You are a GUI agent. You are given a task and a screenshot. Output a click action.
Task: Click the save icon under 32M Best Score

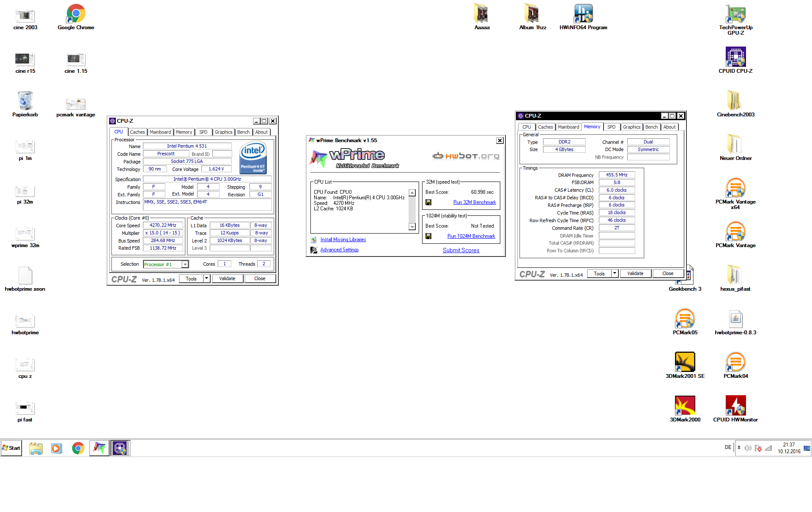[428, 202]
